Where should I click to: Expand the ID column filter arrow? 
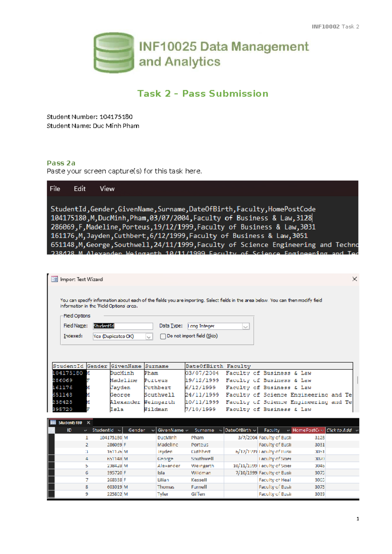click(85, 431)
